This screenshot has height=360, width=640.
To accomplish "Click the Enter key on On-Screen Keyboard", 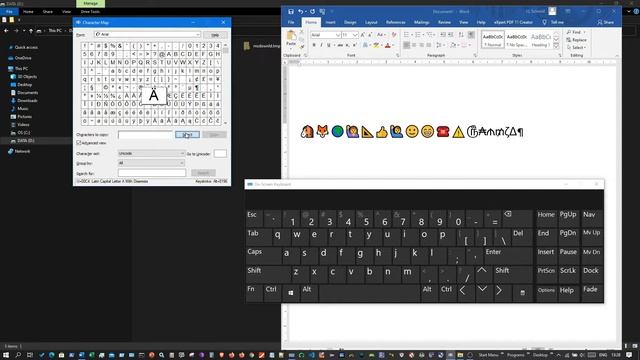I will [509, 255].
